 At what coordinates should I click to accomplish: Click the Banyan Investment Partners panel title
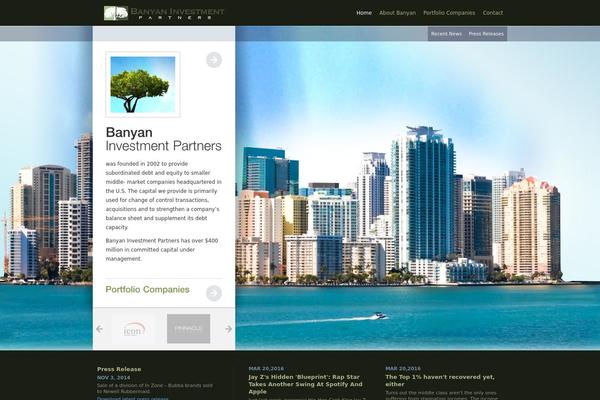[163, 139]
